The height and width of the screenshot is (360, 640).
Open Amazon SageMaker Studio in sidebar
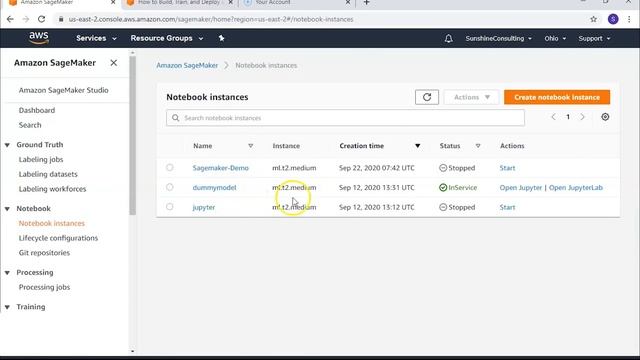pos(64,90)
